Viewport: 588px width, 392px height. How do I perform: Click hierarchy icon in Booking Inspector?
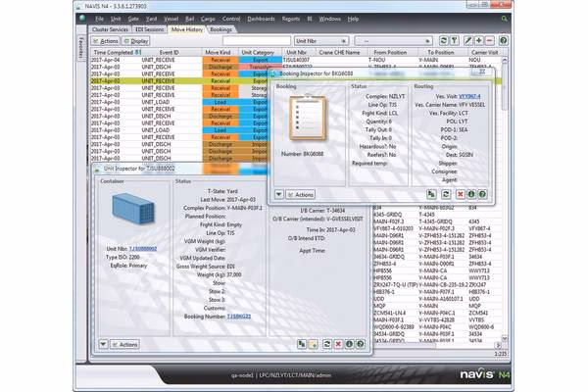[431, 194]
